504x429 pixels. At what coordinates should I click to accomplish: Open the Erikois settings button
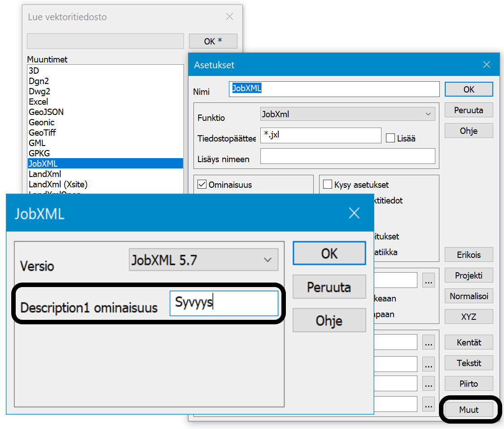click(x=469, y=255)
